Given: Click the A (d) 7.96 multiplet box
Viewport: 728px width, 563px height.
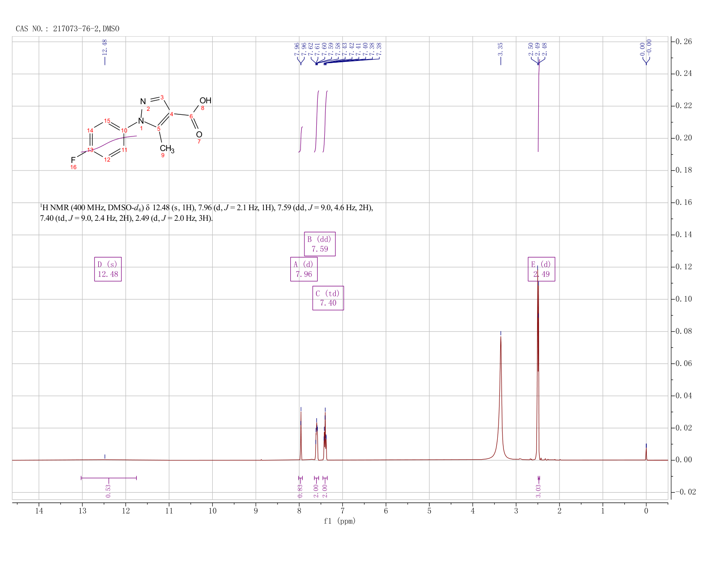Looking at the screenshot, I should (x=304, y=269).
